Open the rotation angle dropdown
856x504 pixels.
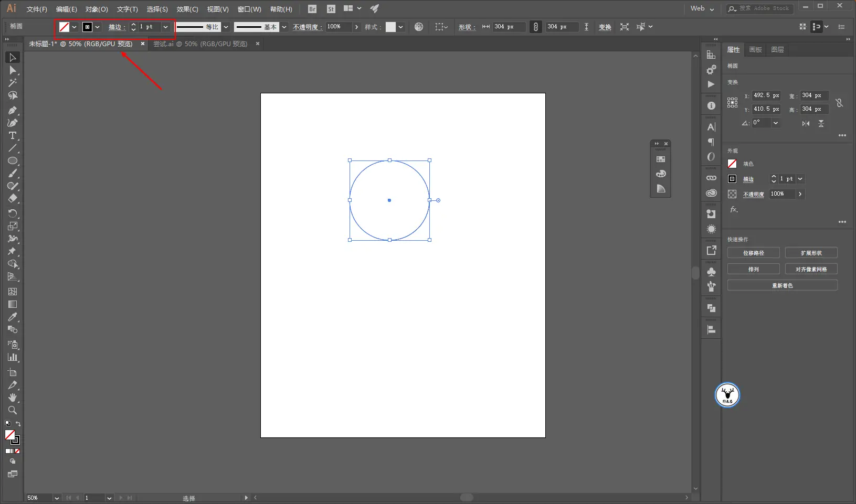coord(776,123)
